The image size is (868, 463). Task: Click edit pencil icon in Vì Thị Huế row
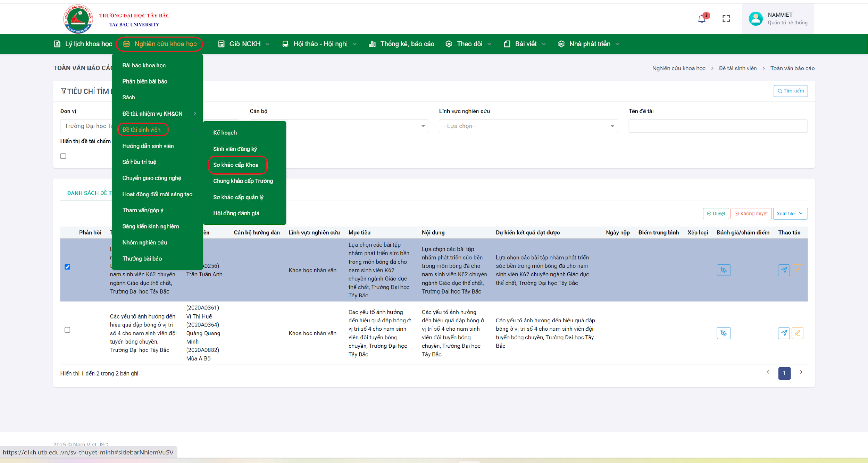click(798, 333)
